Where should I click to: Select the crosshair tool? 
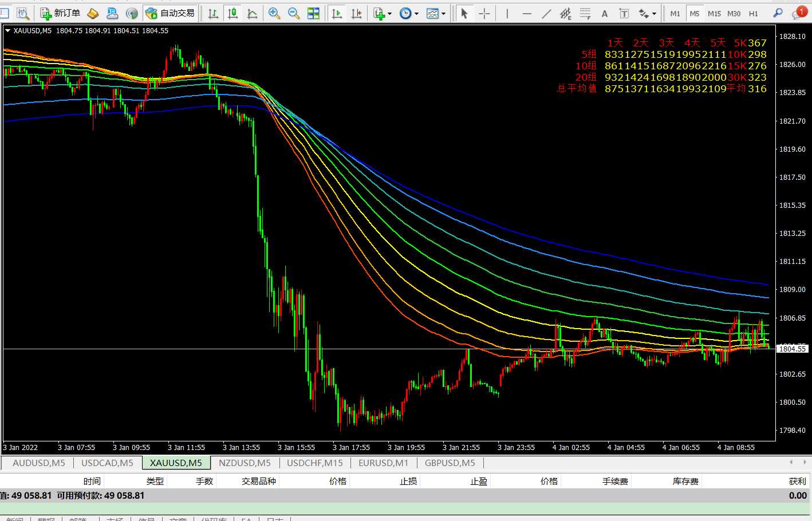[x=484, y=13]
